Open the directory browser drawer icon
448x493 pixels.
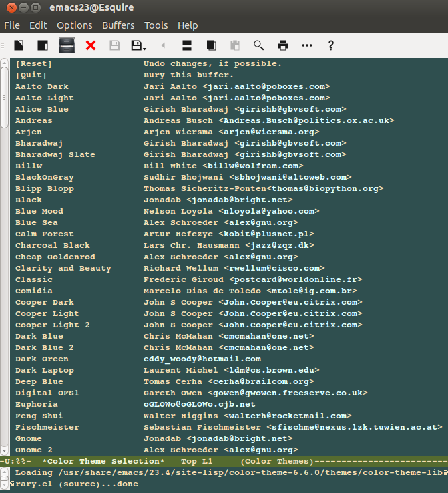[67, 45]
